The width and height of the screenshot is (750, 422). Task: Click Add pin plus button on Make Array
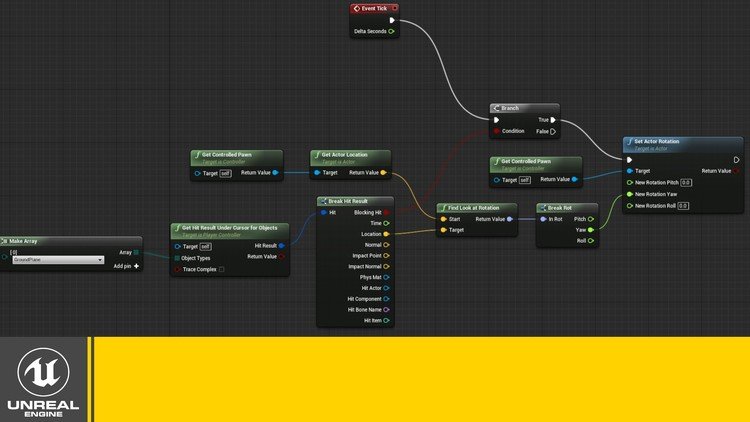tap(136, 266)
